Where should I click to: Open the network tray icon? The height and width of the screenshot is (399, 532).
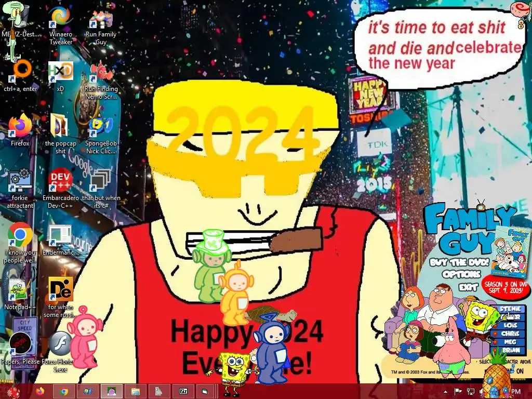point(471,392)
